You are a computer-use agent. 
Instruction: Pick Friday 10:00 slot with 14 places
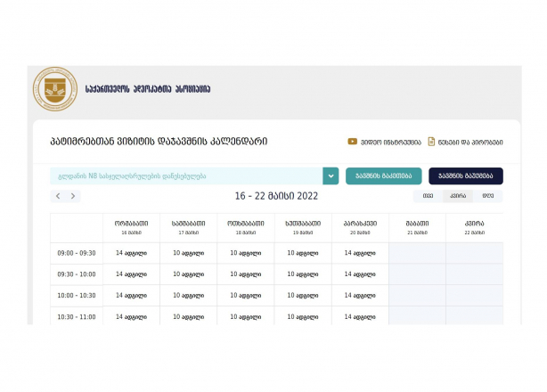(x=361, y=296)
